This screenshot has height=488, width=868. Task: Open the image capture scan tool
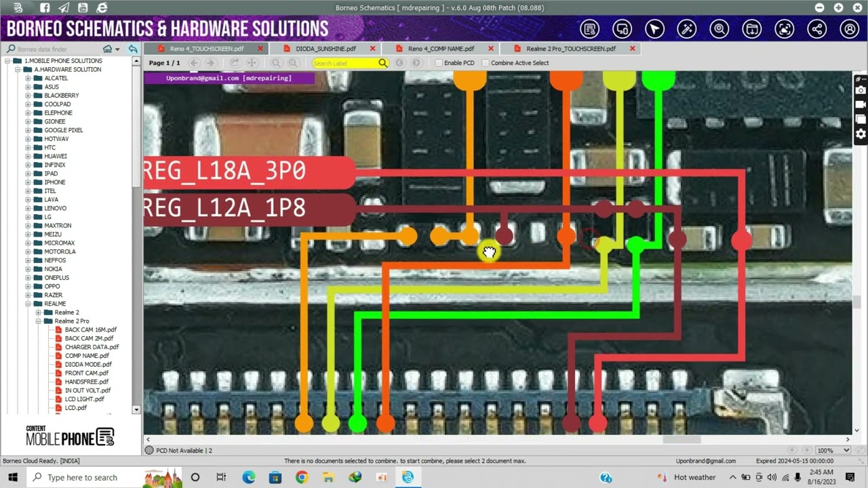click(785, 29)
